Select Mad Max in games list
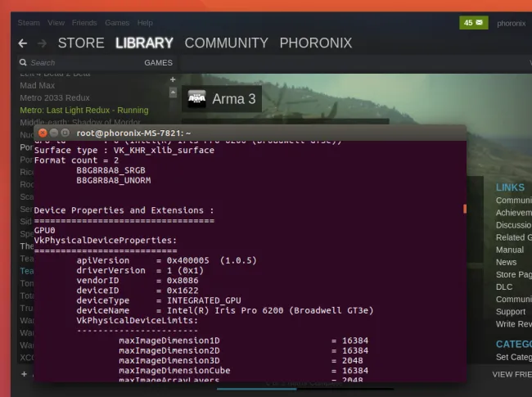This screenshot has height=397, width=532. coord(38,85)
